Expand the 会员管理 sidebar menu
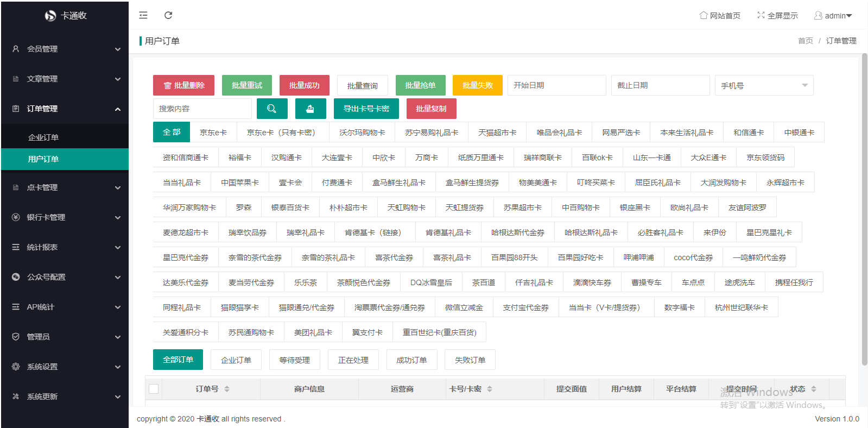868x428 pixels. (65, 49)
